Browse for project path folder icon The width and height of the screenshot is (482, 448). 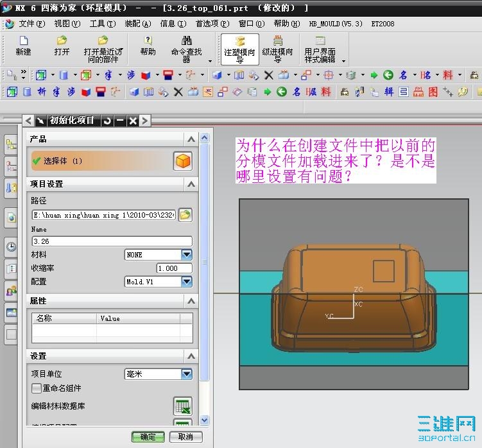click(185, 214)
